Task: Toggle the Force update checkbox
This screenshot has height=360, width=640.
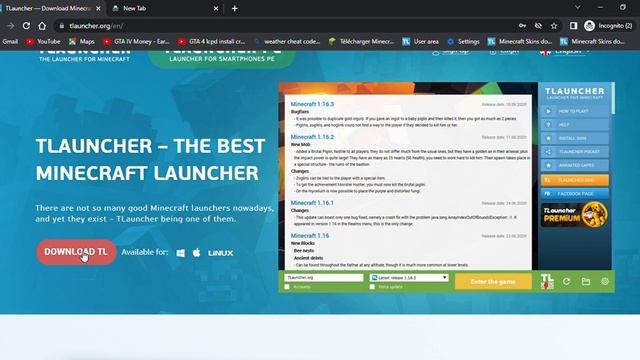Action: coord(372,287)
